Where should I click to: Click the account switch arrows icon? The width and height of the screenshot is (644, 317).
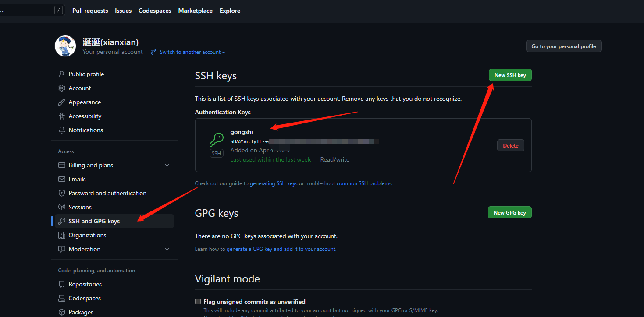(153, 52)
